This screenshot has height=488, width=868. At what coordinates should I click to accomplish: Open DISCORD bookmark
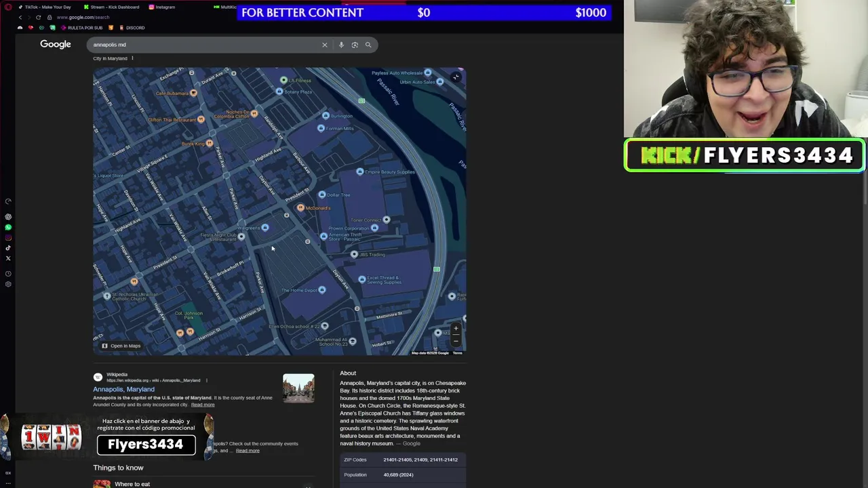point(132,28)
